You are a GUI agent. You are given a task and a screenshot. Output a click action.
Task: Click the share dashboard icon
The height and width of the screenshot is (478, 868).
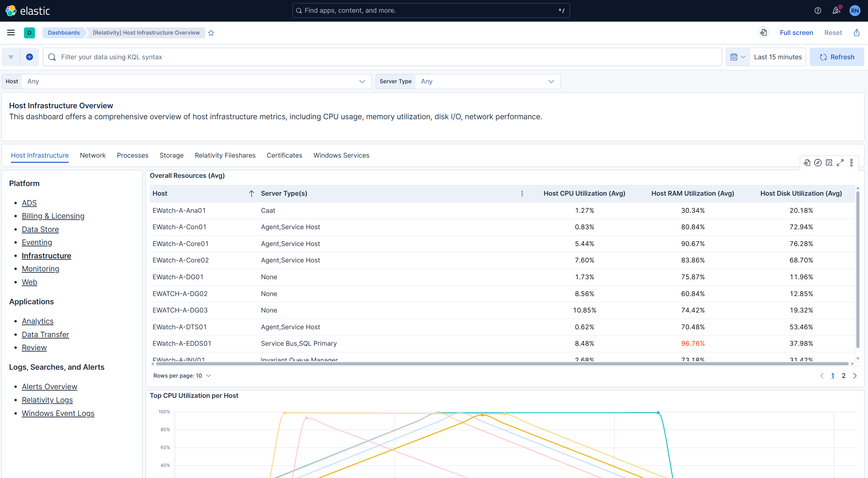coord(857,33)
